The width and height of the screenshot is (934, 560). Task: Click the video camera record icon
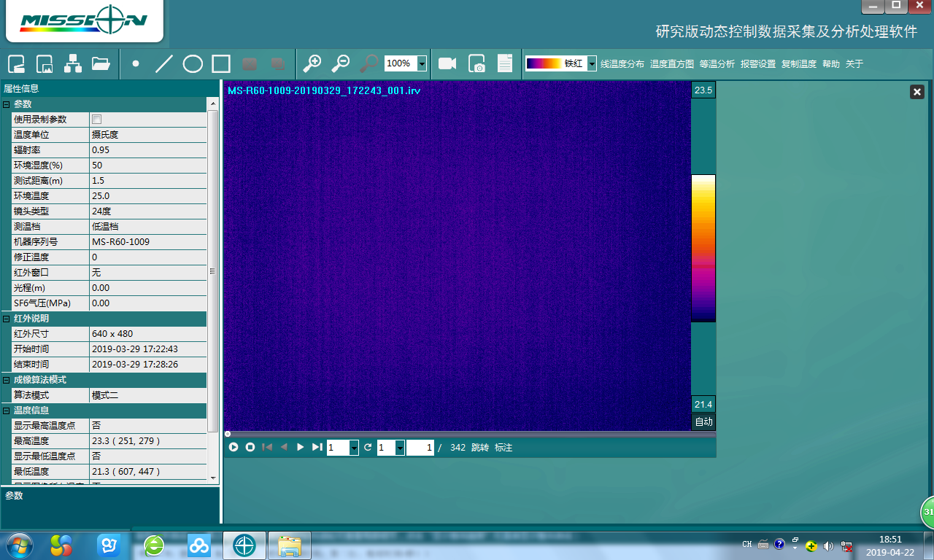447,64
